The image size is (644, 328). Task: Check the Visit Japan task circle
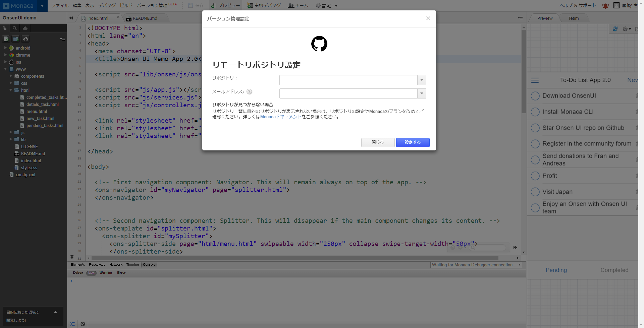[x=535, y=192]
